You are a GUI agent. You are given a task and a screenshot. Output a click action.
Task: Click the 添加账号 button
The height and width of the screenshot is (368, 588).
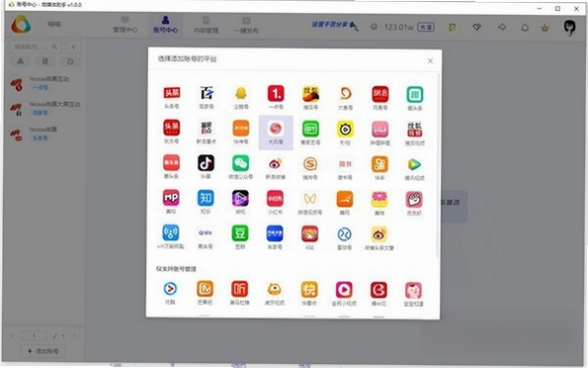(43, 351)
